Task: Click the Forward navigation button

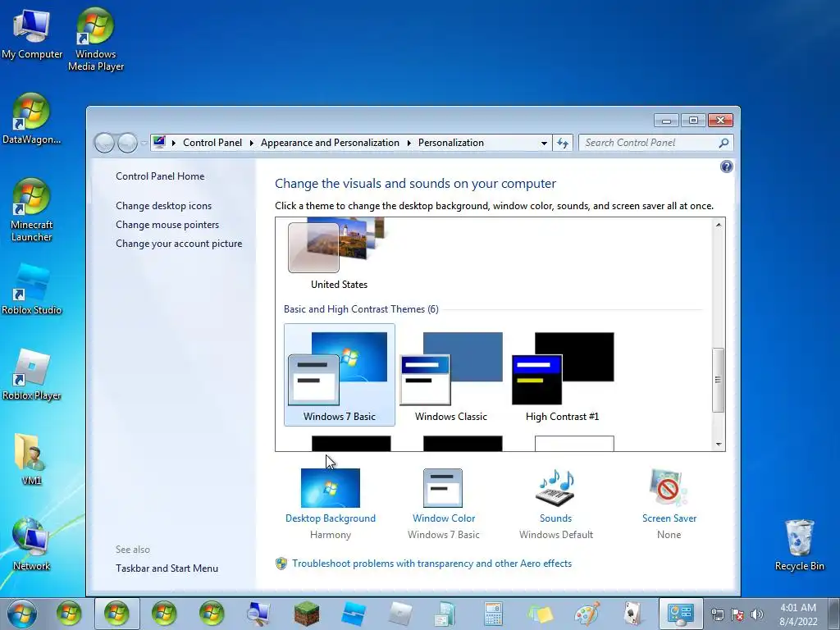Action: (127, 143)
